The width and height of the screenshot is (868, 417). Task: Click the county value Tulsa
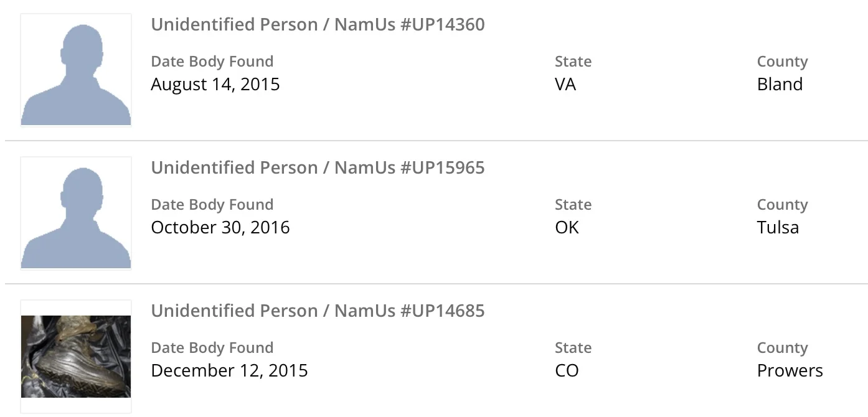pos(778,227)
